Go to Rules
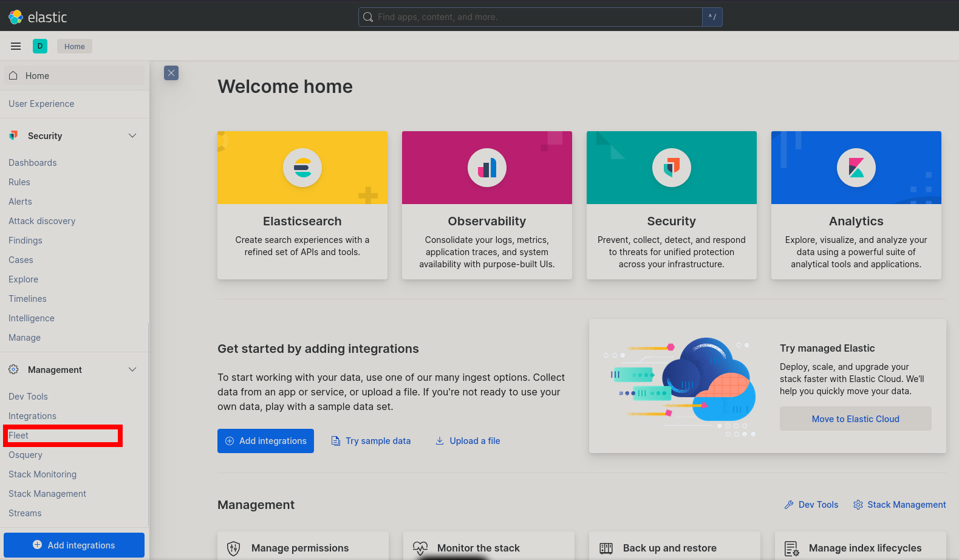This screenshot has width=959, height=560. tap(19, 182)
